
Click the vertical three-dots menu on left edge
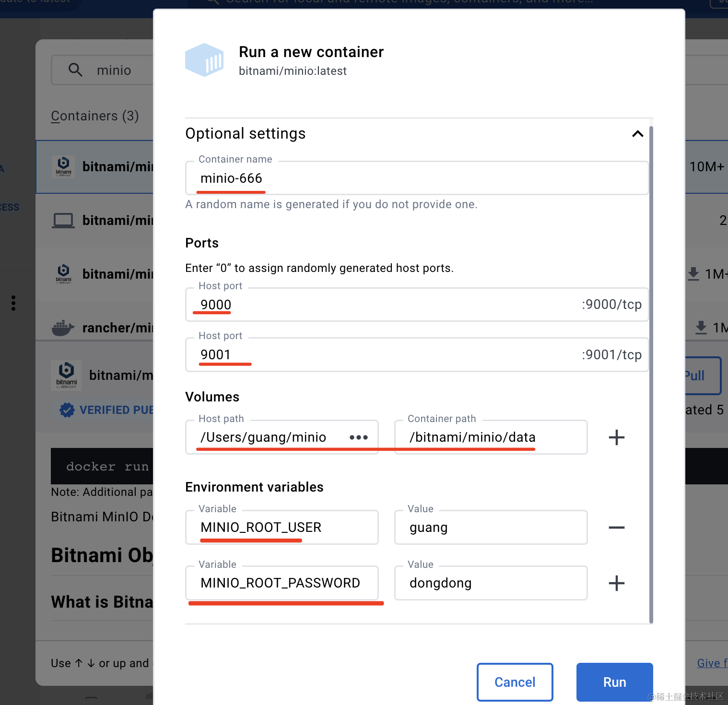point(13,303)
